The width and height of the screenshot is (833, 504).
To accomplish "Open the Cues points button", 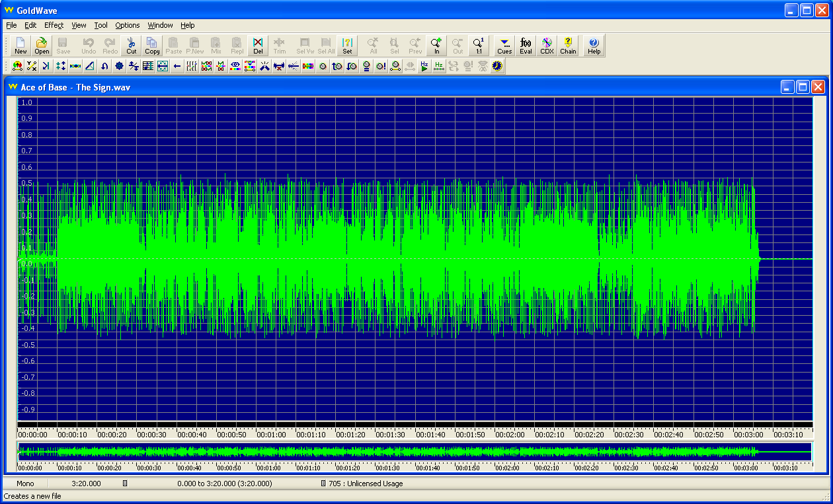I will [x=504, y=46].
